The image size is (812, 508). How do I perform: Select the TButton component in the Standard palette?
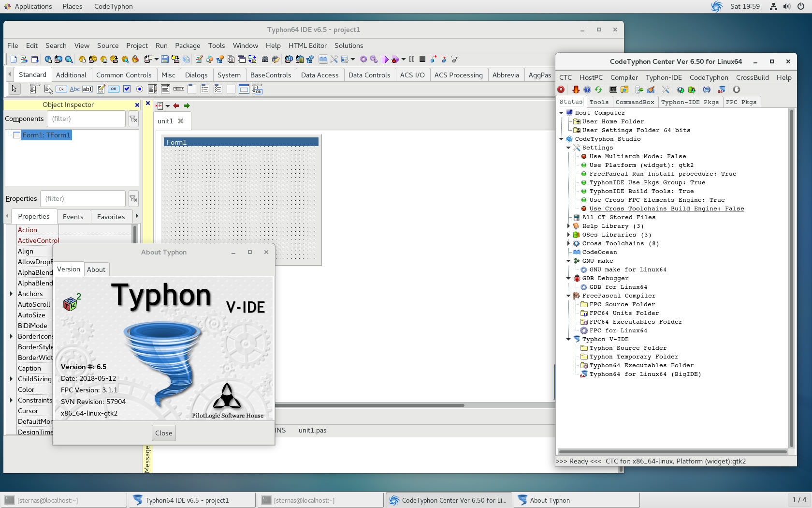pyautogui.click(x=61, y=89)
